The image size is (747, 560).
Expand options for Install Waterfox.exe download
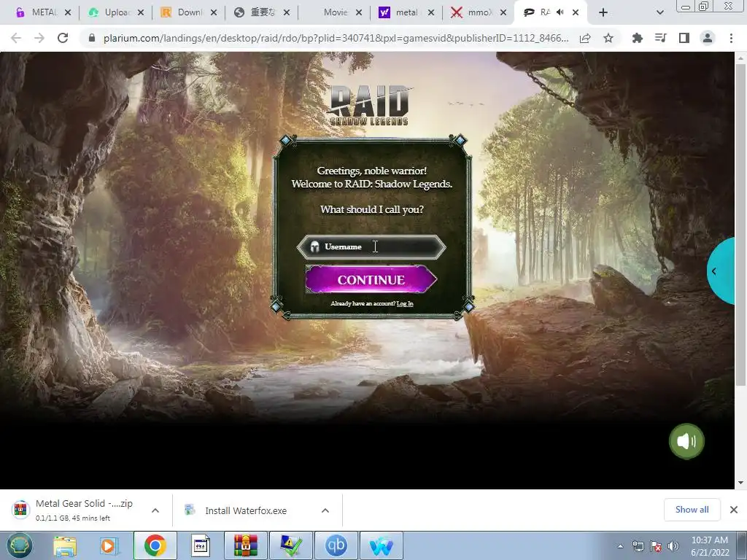pos(325,510)
